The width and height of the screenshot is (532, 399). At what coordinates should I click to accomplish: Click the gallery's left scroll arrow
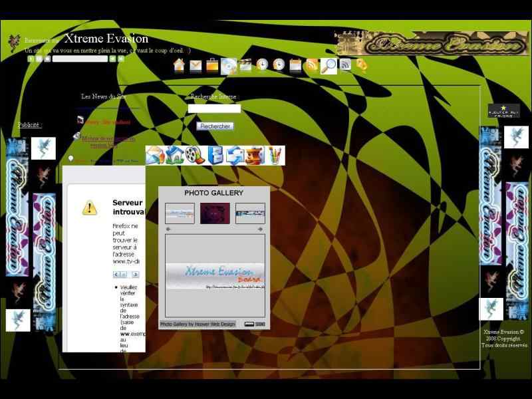[x=168, y=229]
